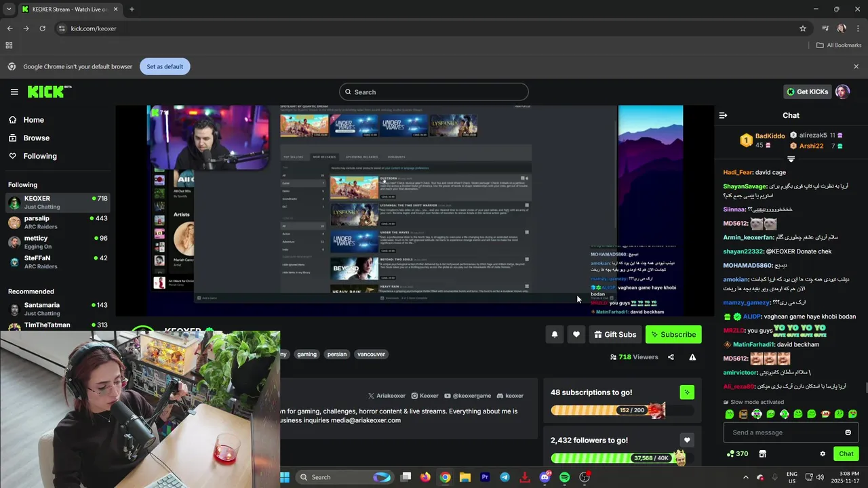Open Chrome apps grid shortcut
Screen dimensions: 868x488
(9, 45)
